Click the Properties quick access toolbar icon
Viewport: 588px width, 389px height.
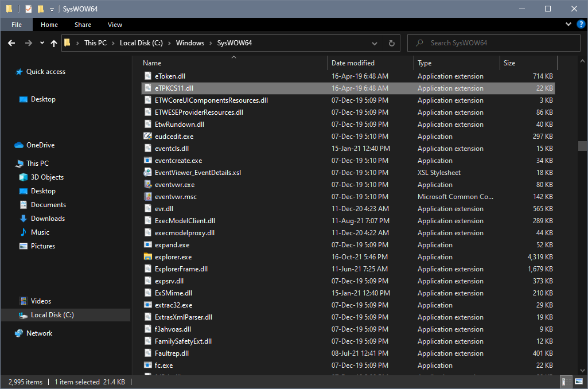tap(29, 9)
